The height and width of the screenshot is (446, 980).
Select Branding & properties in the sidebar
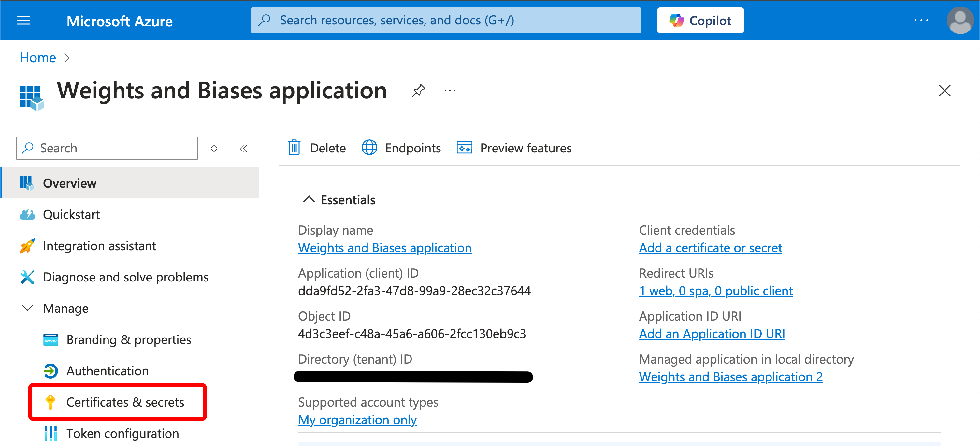pyautogui.click(x=129, y=339)
